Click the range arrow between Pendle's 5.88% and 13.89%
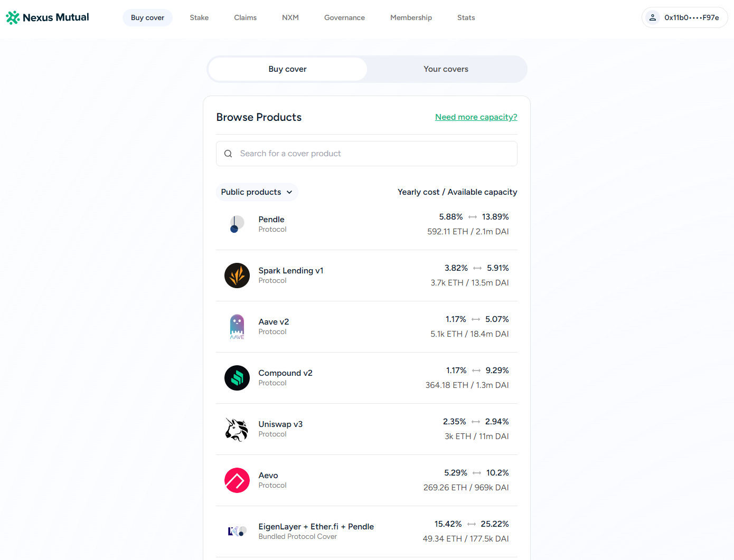734x560 pixels. pos(473,217)
